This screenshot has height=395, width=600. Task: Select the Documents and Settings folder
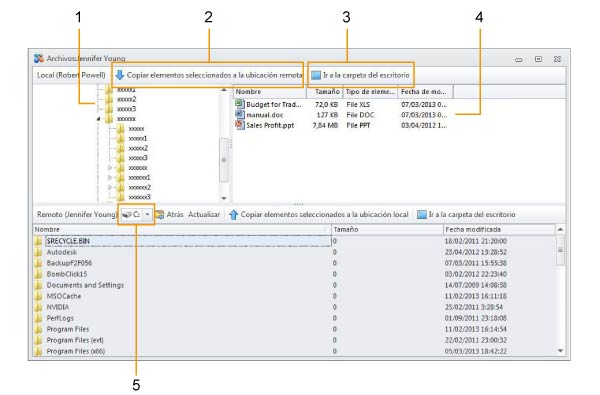85,285
